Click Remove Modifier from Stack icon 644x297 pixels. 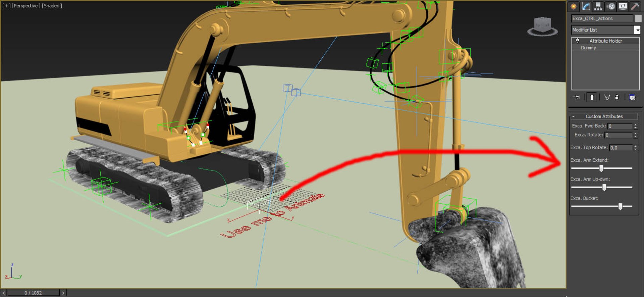tap(617, 97)
